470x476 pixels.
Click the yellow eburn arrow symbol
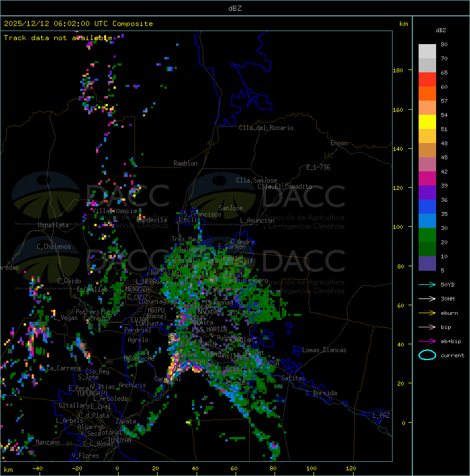point(427,313)
